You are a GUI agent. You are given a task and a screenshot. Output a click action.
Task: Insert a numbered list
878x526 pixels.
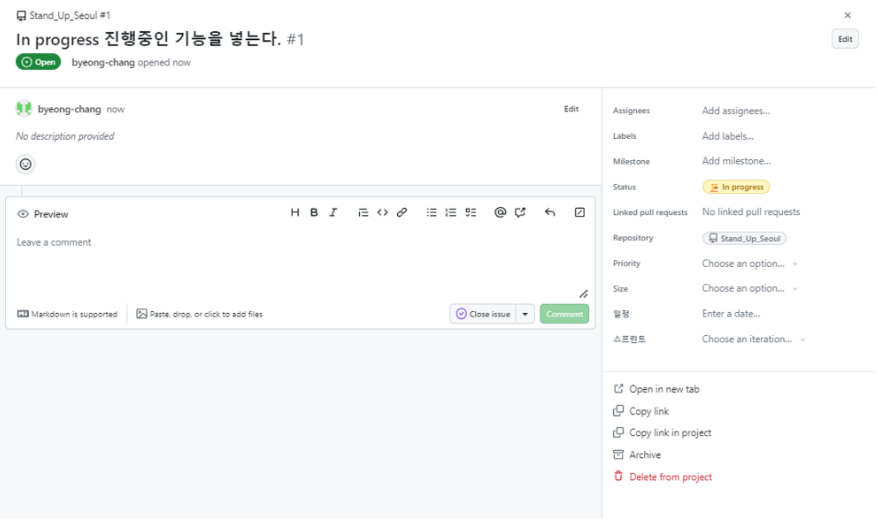pyautogui.click(x=452, y=213)
